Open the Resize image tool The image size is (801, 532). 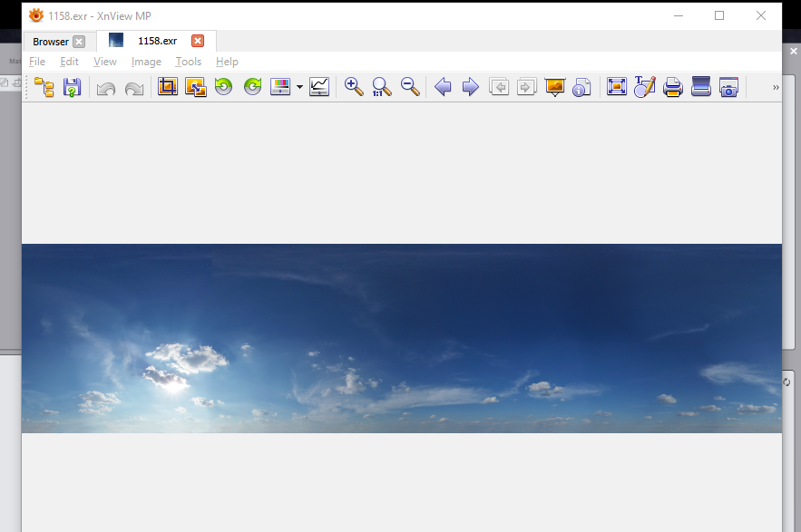[x=196, y=87]
